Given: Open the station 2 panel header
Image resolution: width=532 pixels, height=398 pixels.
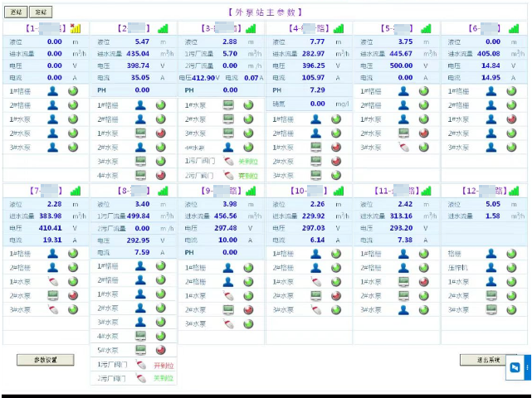Looking at the screenshot, I should click(133, 28).
